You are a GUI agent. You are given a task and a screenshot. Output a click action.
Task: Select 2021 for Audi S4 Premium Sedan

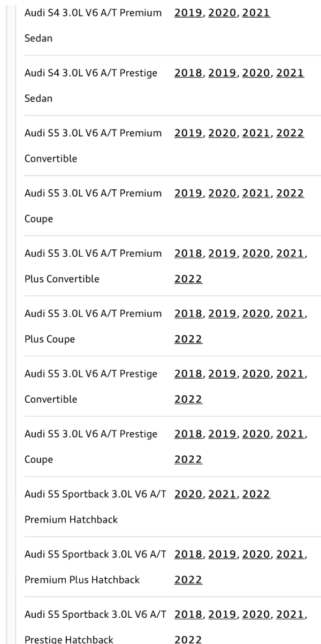point(256,12)
